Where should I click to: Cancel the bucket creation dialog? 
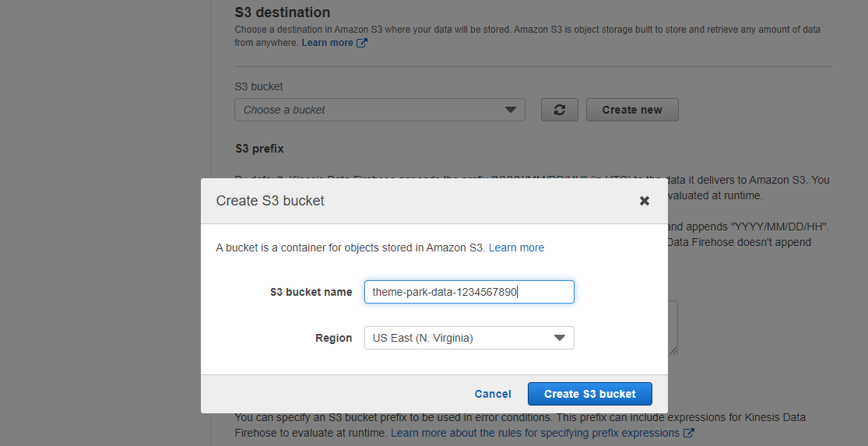click(493, 394)
